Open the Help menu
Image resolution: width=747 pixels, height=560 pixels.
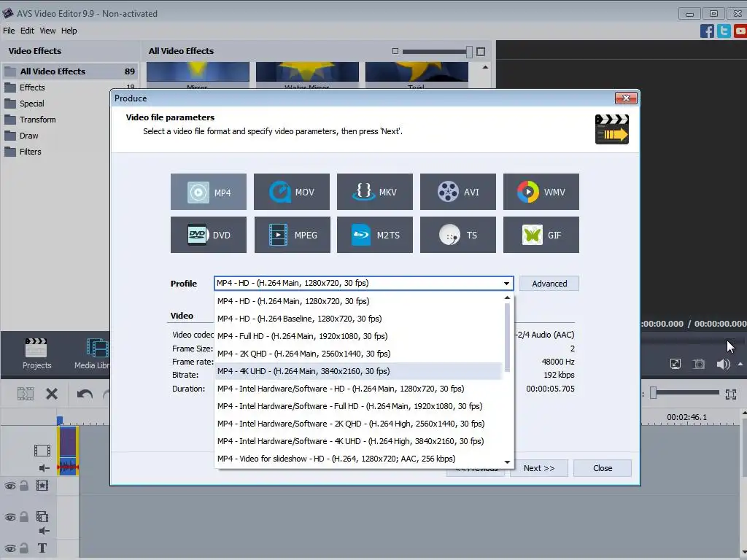[69, 31]
